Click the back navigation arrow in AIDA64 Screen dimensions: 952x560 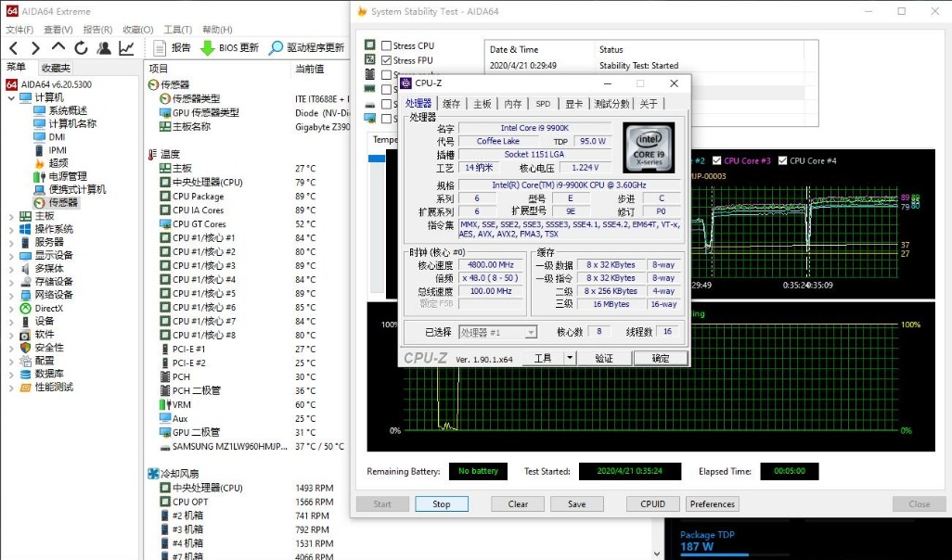[x=13, y=48]
